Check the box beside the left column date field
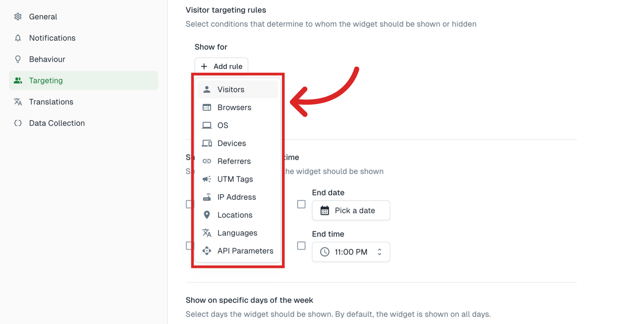The image size is (644, 324). [190, 204]
